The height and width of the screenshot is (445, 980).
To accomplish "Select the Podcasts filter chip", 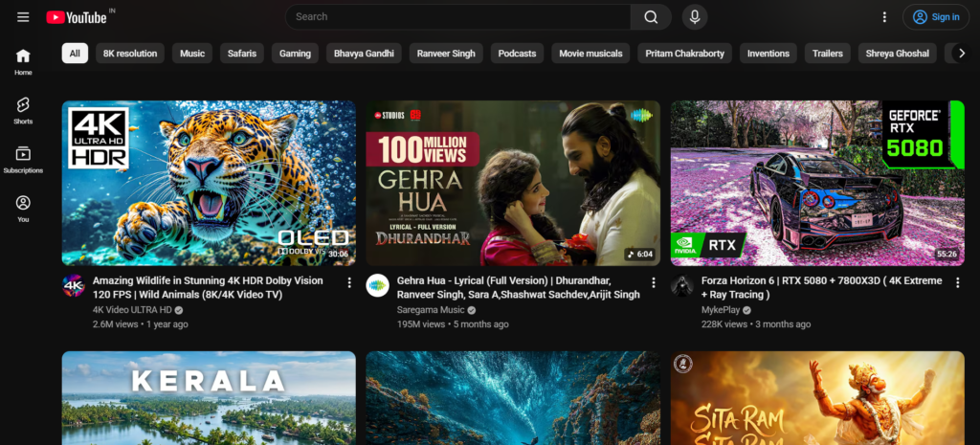I will pos(517,54).
